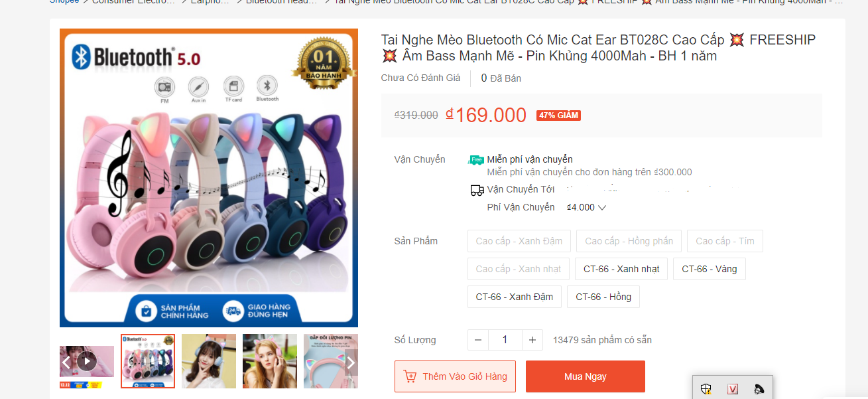Click the free shipping badge icon
This screenshot has width=868, height=399.
476,160
